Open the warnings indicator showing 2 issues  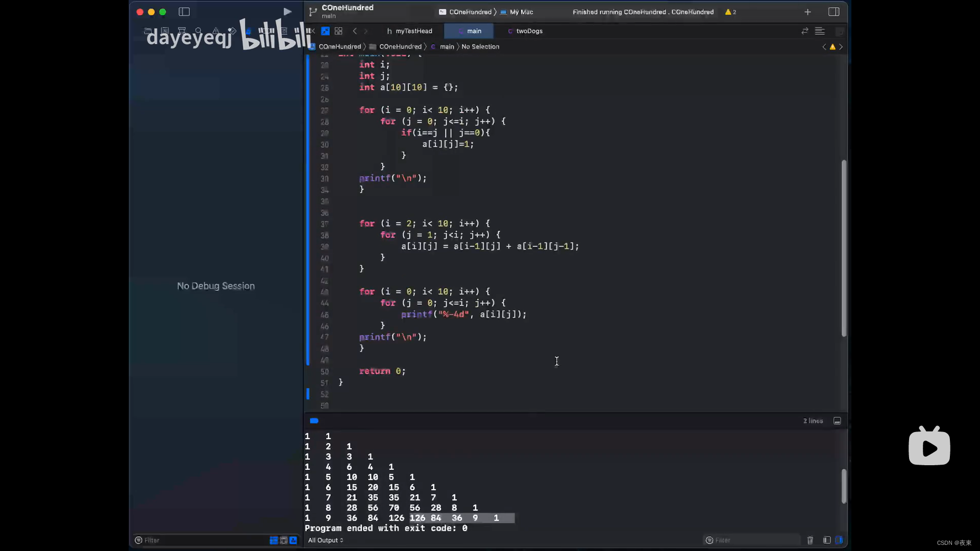click(x=730, y=12)
